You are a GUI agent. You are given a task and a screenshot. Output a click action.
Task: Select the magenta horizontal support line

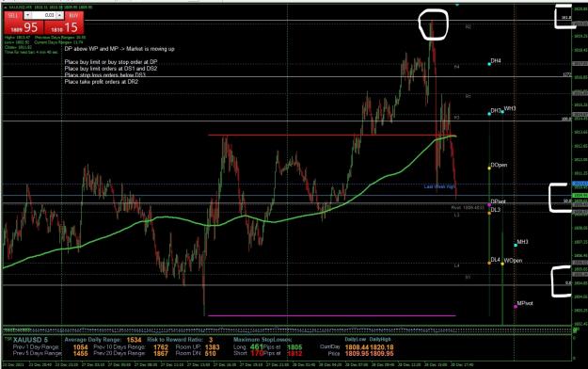pos(331,315)
